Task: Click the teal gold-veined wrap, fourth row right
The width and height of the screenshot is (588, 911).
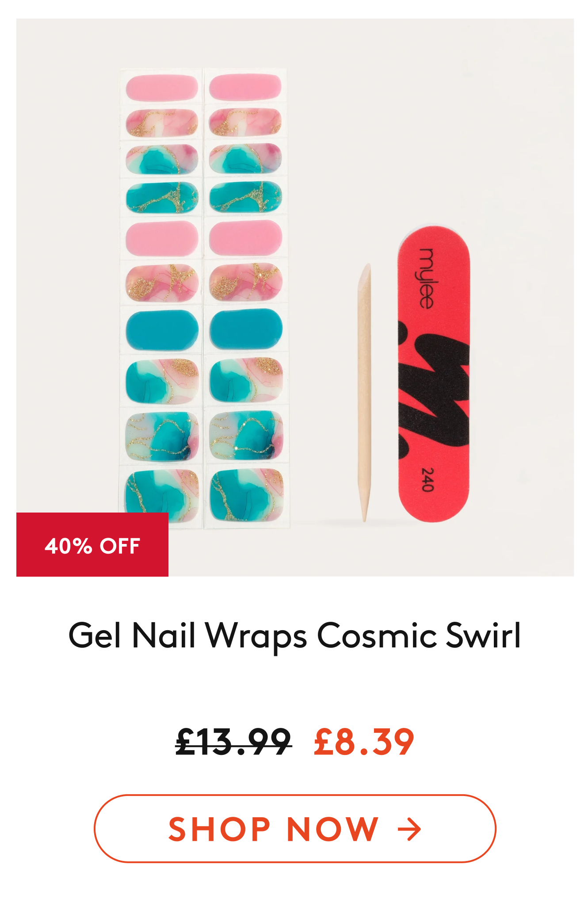Action: (x=245, y=196)
